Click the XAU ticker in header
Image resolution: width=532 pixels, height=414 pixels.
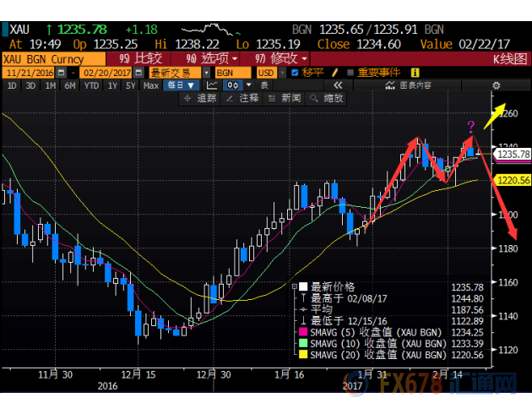[19, 30]
